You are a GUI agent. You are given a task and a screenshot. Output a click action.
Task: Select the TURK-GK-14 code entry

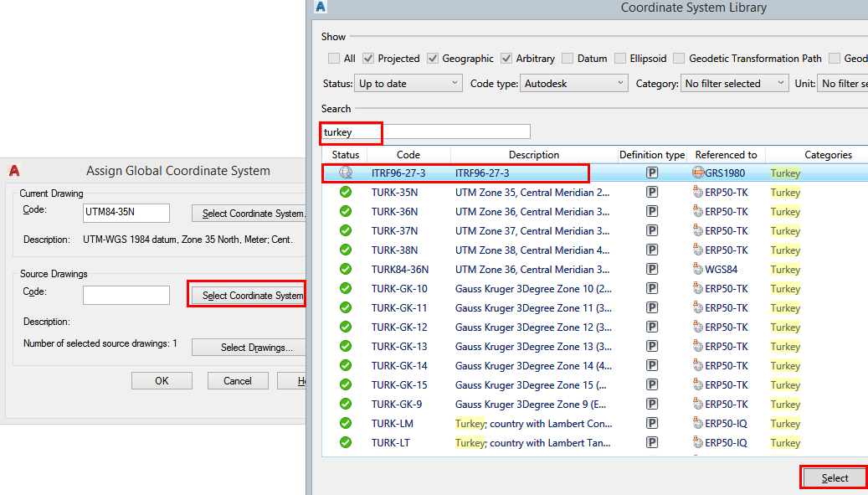(399, 366)
